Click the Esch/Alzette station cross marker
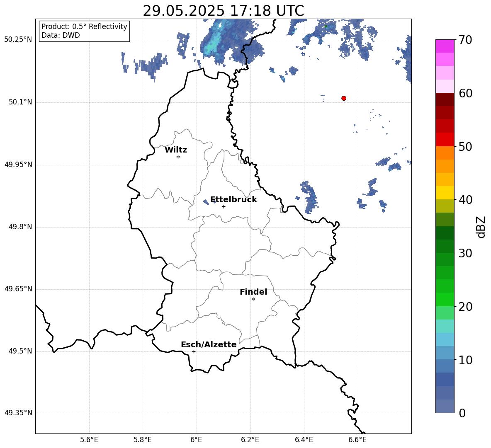Image resolution: width=491 pixels, height=448 pixels. pyautogui.click(x=194, y=351)
